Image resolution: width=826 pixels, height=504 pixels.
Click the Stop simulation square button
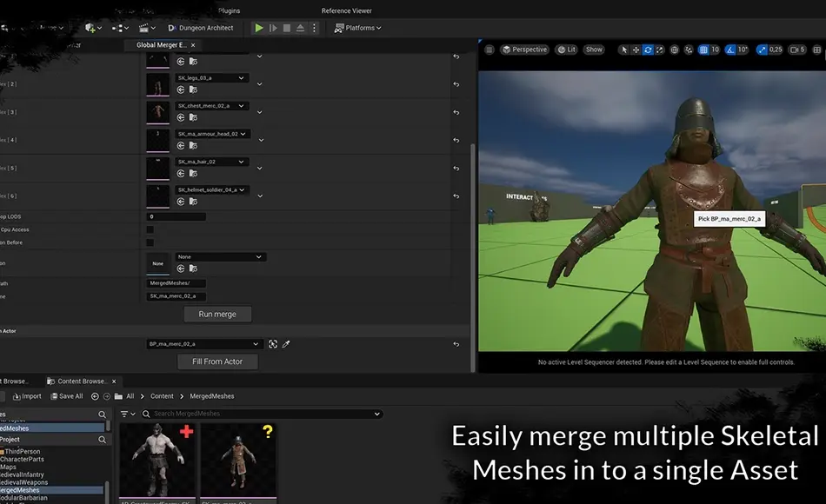(x=287, y=28)
